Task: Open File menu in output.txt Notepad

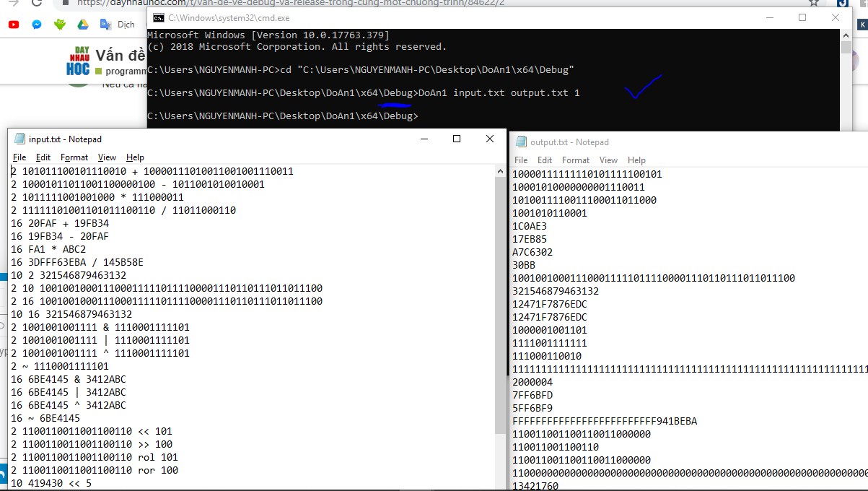Action: pyautogui.click(x=521, y=160)
